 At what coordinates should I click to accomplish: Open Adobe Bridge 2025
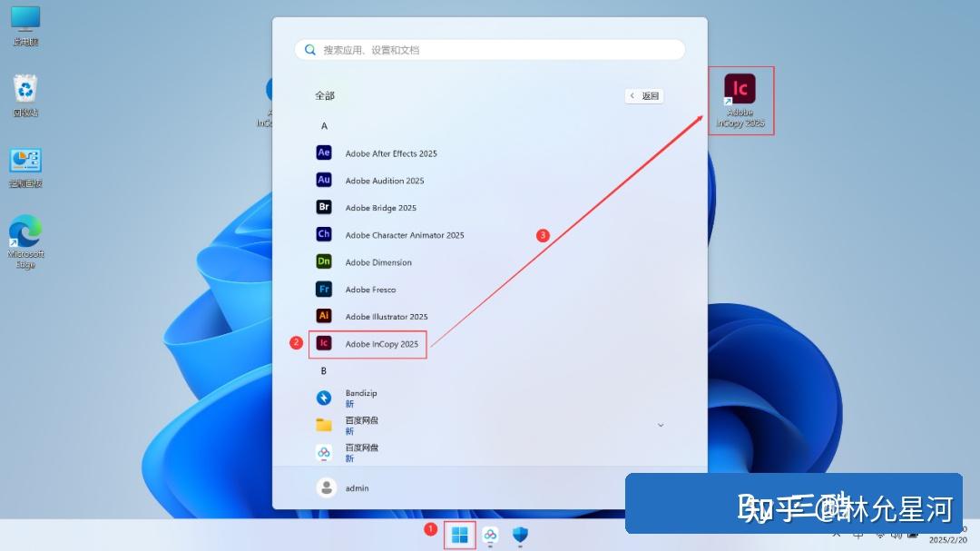tap(380, 207)
